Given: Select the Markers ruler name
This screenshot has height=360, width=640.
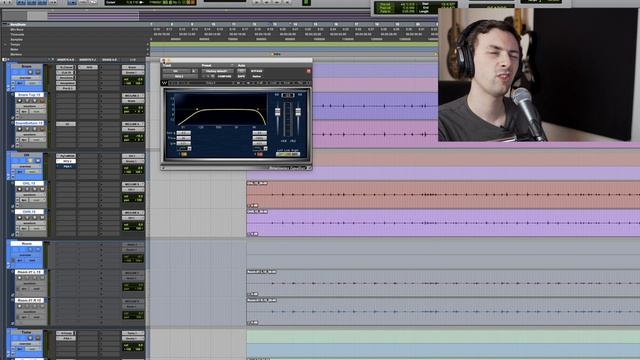Looking at the screenshot, I should (16, 54).
